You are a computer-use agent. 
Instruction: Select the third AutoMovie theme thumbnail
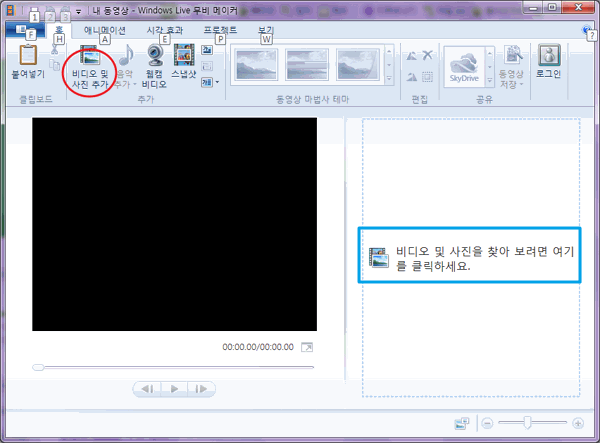(357, 65)
